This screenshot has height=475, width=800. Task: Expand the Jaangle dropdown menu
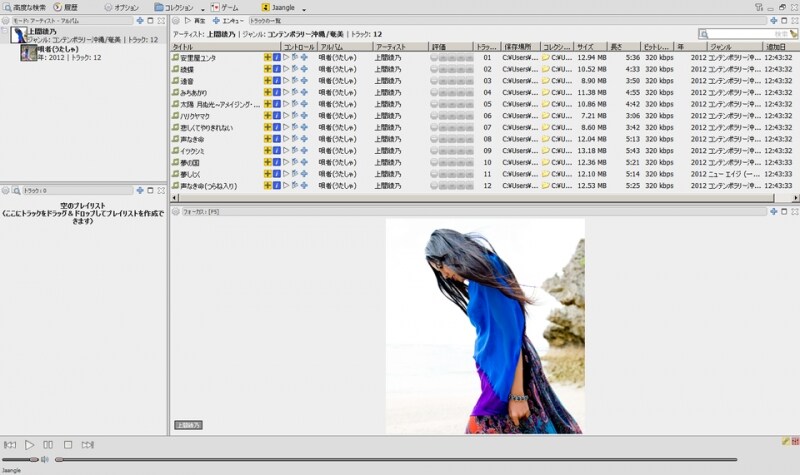click(303, 8)
